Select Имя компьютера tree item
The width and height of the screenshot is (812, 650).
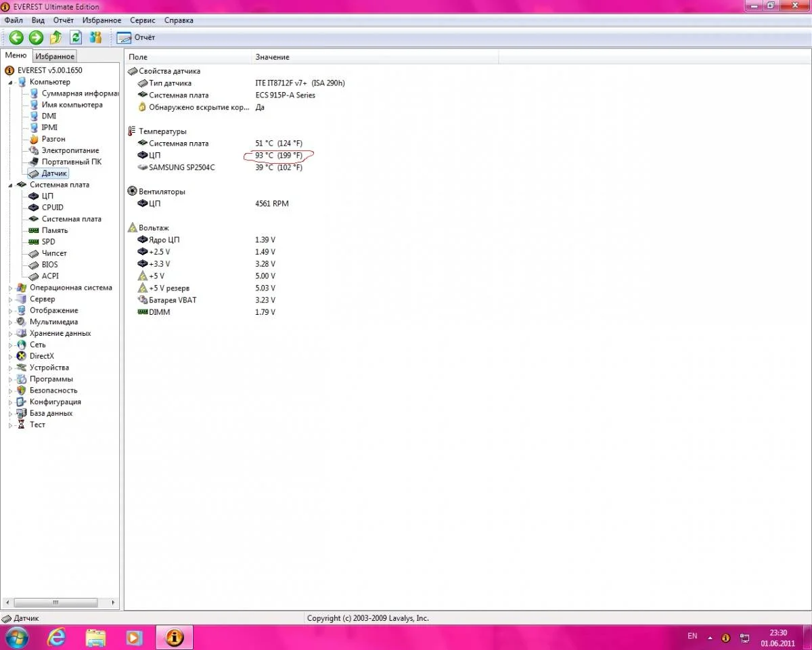[x=72, y=105]
